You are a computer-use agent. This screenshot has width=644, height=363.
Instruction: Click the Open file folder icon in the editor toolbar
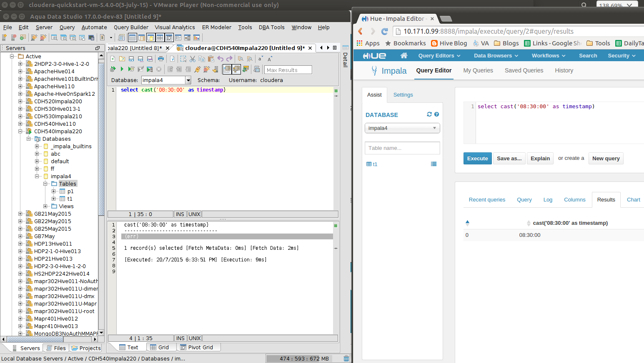coord(122,59)
